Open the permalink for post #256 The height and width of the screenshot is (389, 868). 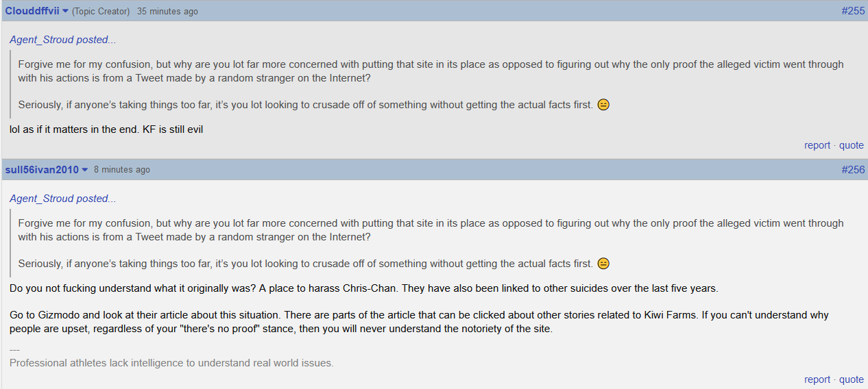point(853,170)
